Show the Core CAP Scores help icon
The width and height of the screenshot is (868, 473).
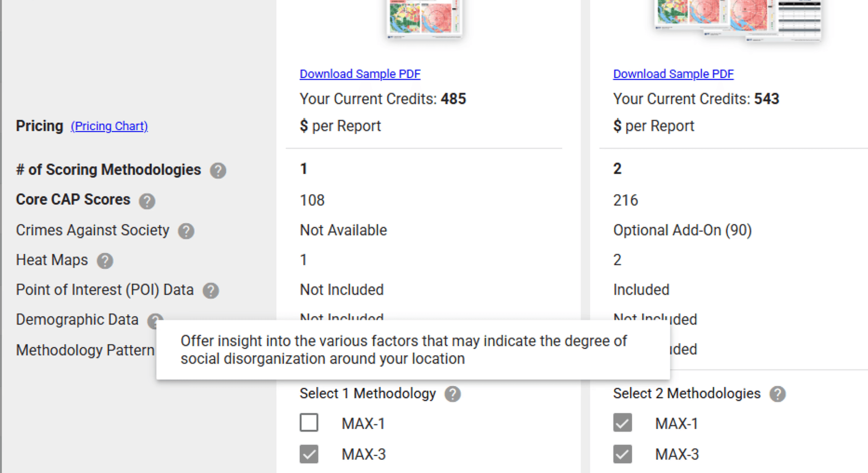(147, 201)
